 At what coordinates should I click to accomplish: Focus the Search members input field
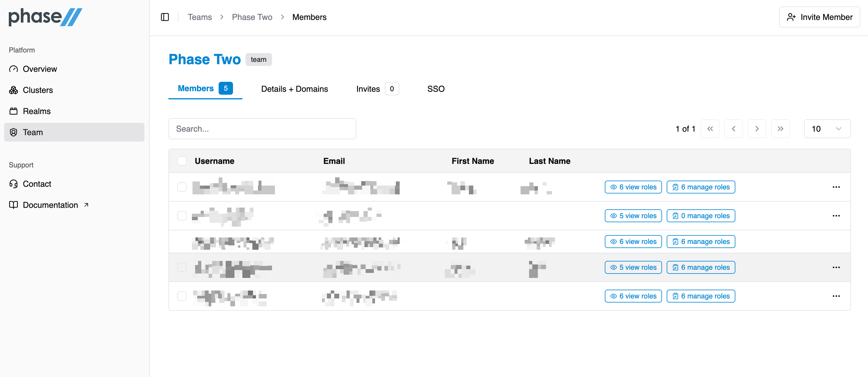262,129
